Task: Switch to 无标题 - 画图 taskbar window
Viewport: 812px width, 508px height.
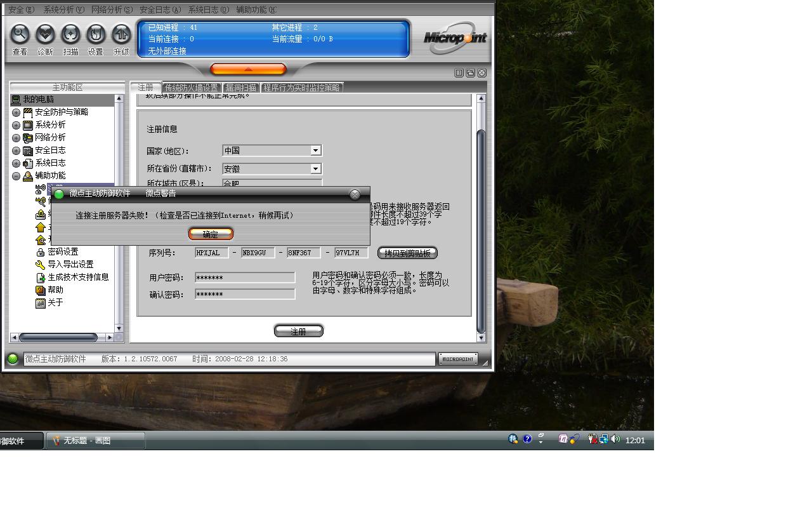Action: [96, 440]
